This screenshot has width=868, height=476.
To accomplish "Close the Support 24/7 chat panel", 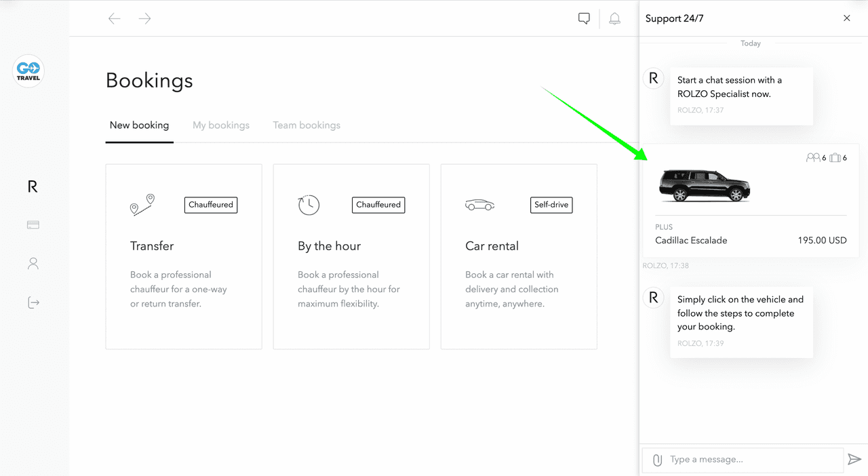I will click(x=846, y=18).
